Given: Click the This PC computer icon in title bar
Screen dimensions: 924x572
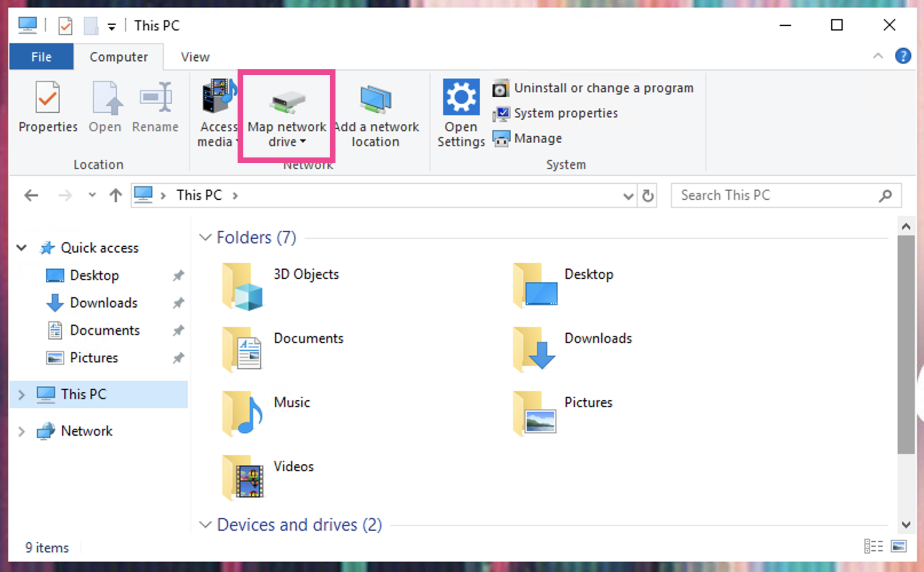Looking at the screenshot, I should point(27,25).
